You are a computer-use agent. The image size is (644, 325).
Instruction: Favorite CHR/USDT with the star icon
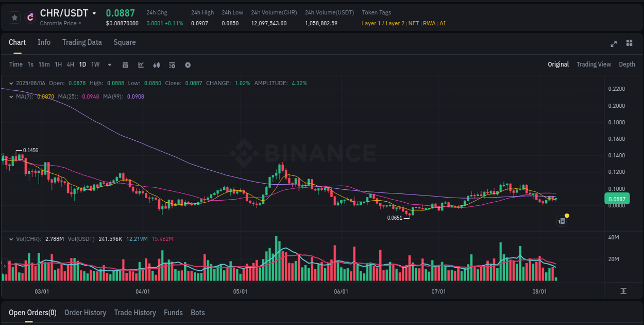tap(14, 17)
